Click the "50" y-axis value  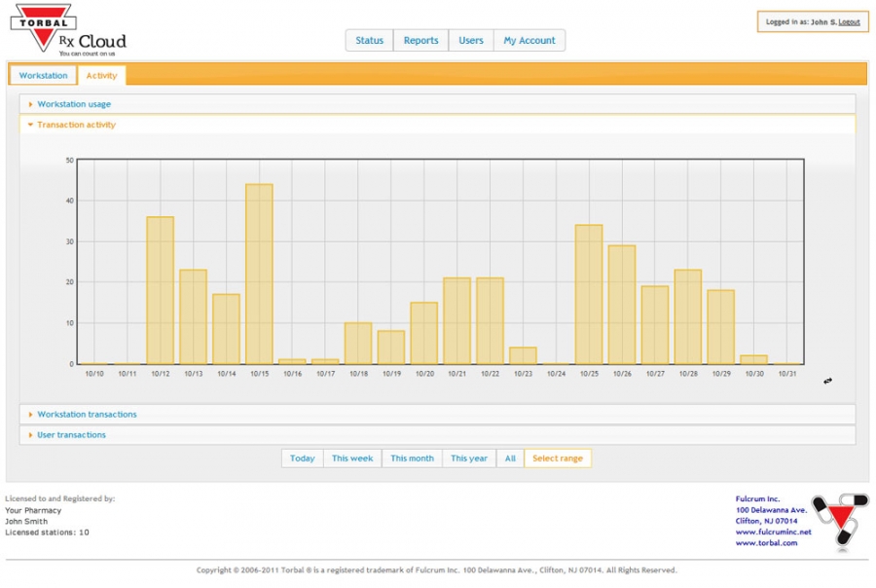(70, 161)
